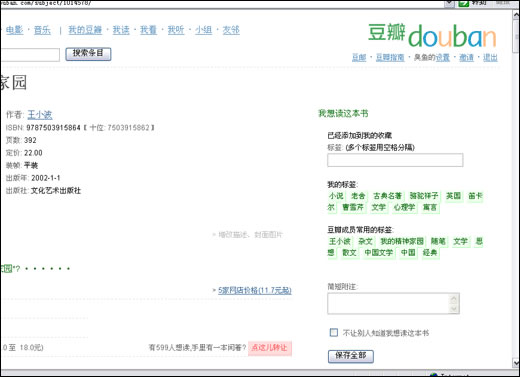Open the account 设置 link
The image size is (520, 377).
(443, 57)
